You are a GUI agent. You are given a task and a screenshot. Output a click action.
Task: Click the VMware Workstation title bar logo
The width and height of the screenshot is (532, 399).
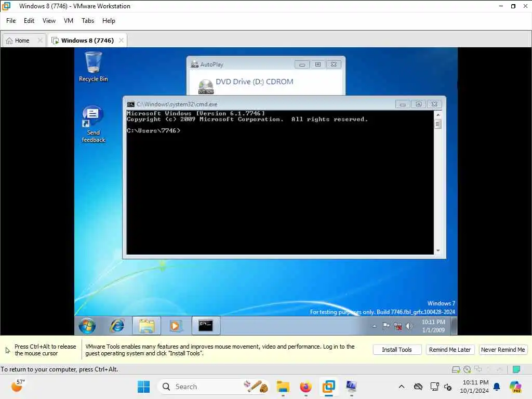6,6
